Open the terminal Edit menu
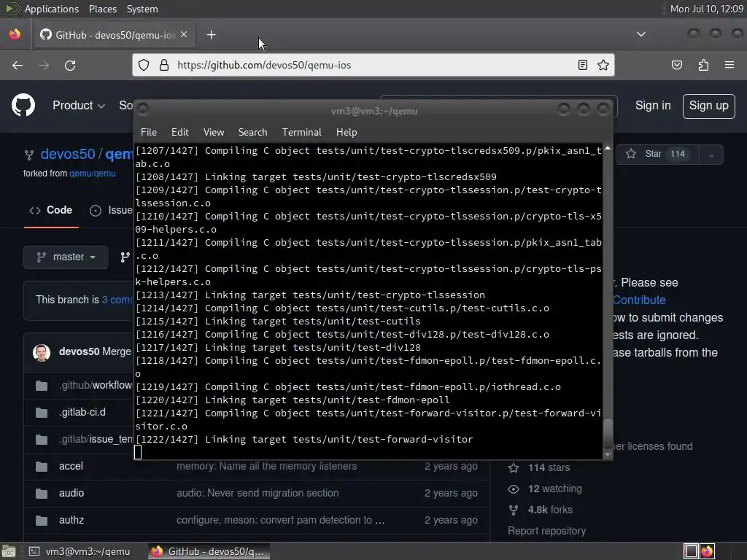This screenshot has width=747, height=560. point(180,133)
